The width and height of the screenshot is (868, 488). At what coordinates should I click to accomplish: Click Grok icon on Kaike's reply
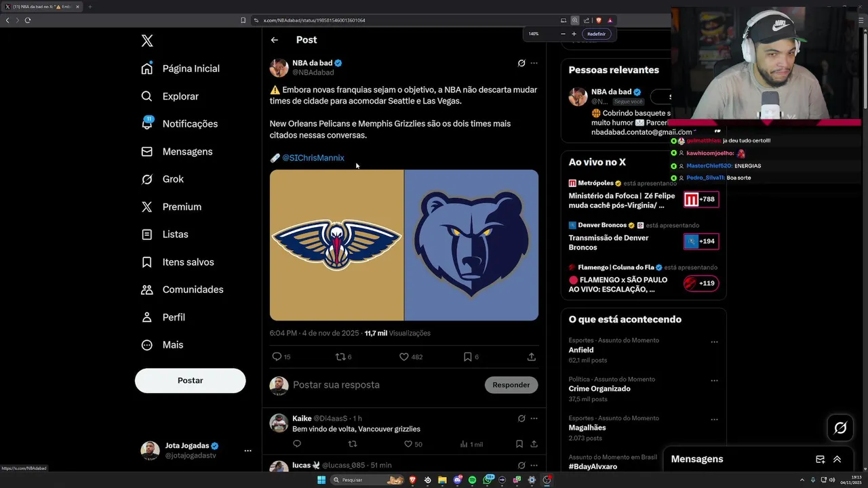click(521, 418)
